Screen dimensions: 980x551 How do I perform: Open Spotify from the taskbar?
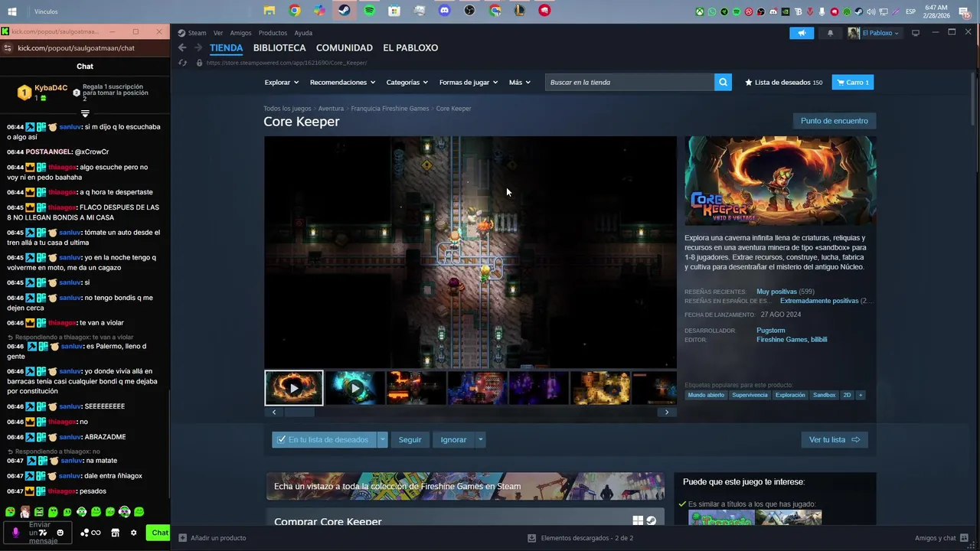(370, 11)
